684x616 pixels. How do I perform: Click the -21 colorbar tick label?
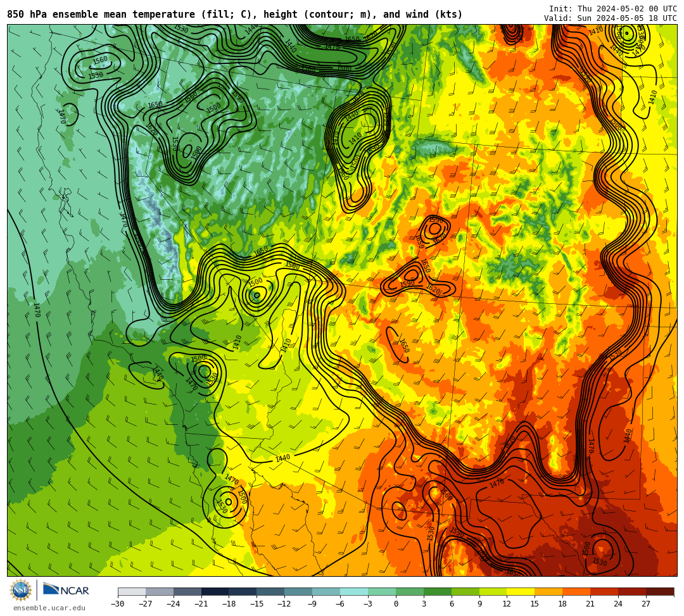pyautogui.click(x=201, y=604)
